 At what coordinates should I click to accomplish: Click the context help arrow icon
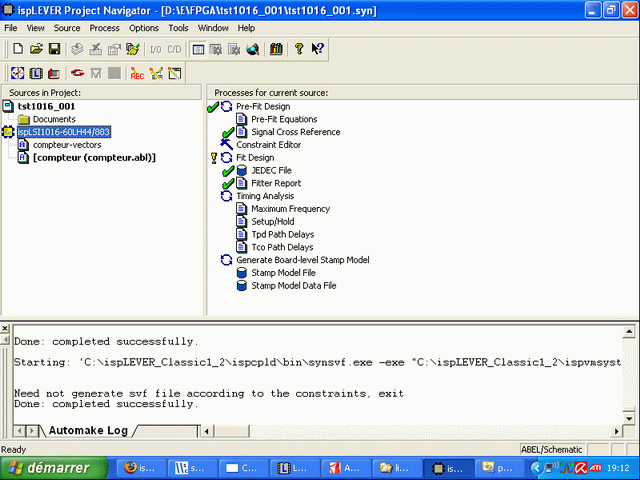point(318,49)
